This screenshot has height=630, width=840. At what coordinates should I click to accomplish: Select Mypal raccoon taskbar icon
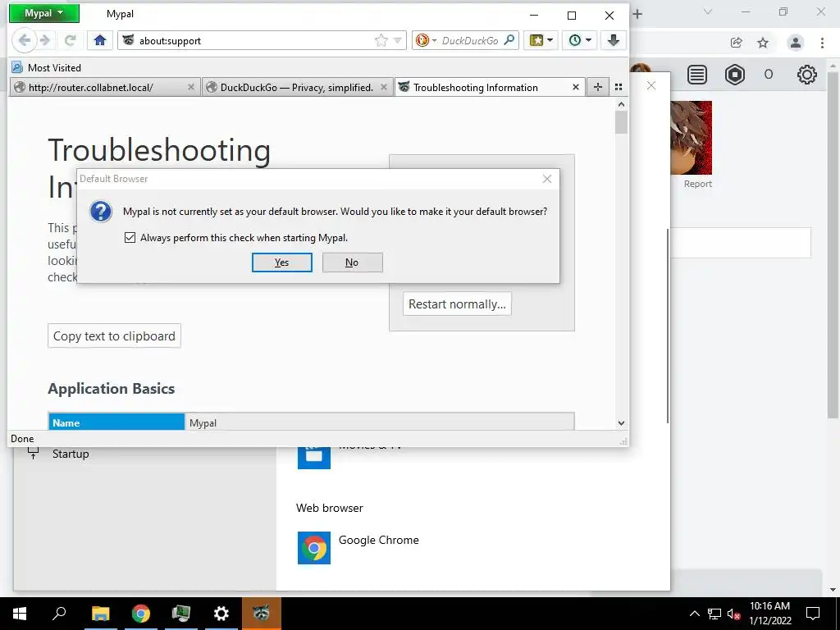pyautogui.click(x=261, y=614)
